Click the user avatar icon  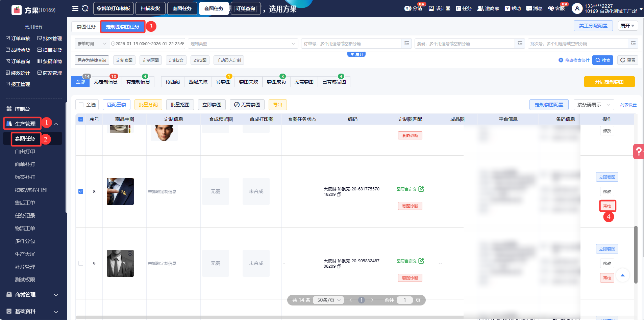click(577, 8)
